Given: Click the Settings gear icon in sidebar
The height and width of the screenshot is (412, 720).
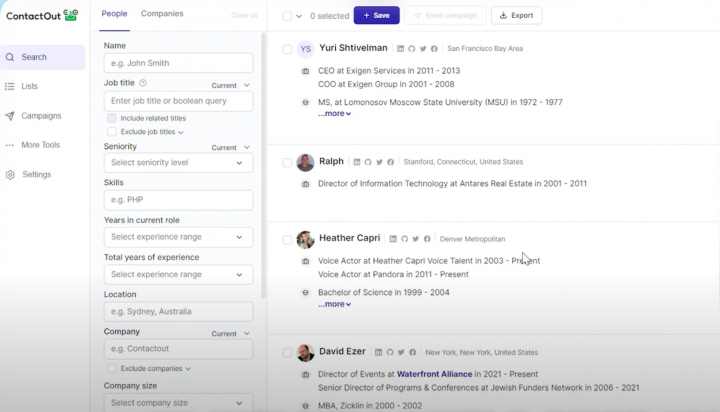Looking at the screenshot, I should [10, 175].
